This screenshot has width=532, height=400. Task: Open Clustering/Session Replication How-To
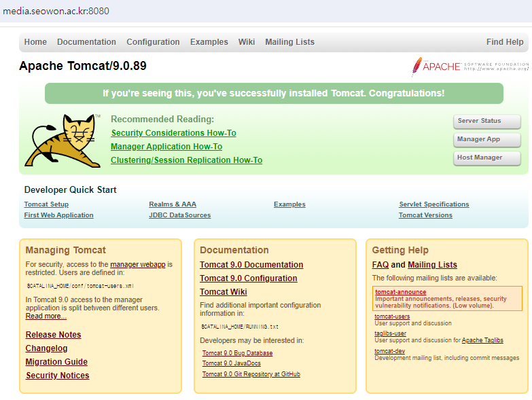point(186,160)
